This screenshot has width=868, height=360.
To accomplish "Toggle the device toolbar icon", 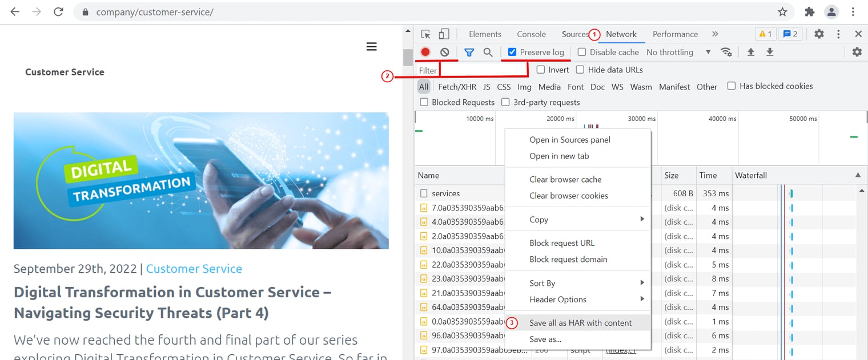I will point(444,34).
